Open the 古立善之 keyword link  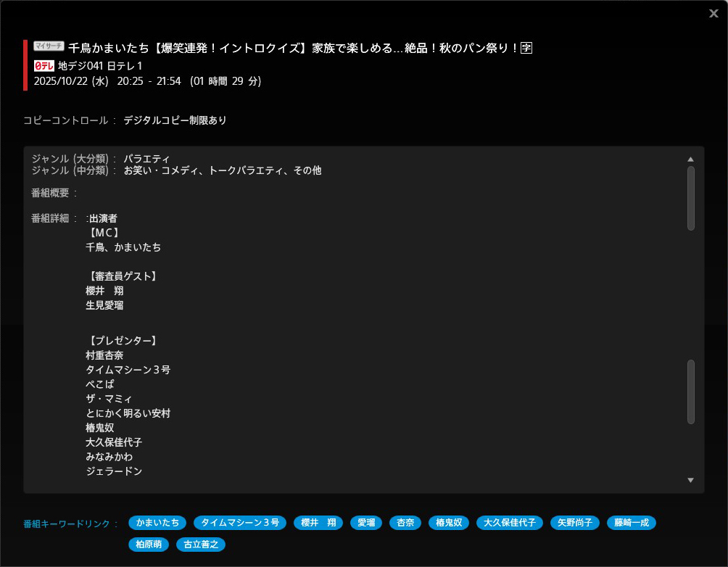point(201,545)
